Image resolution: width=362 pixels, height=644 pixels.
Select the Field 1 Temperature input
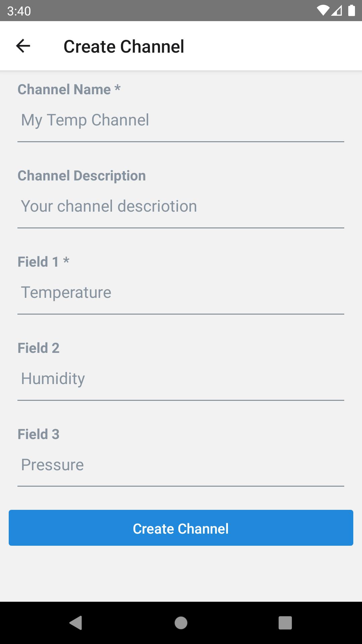pyautogui.click(x=181, y=293)
